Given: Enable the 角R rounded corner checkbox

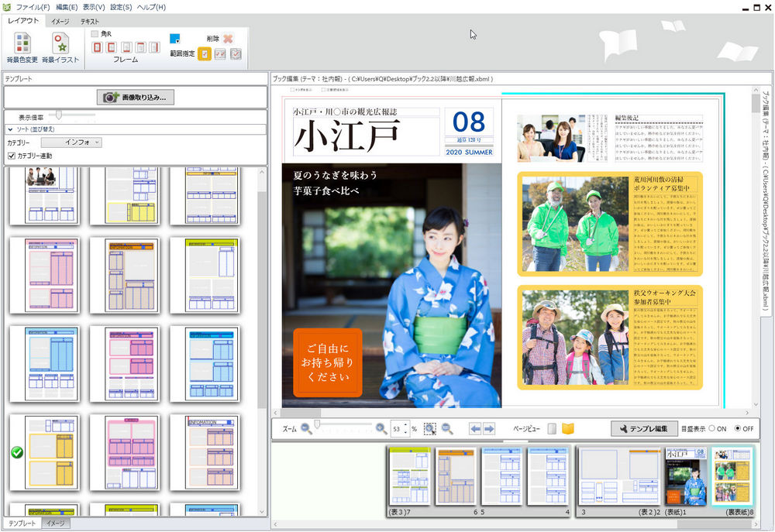Looking at the screenshot, I should [x=95, y=33].
